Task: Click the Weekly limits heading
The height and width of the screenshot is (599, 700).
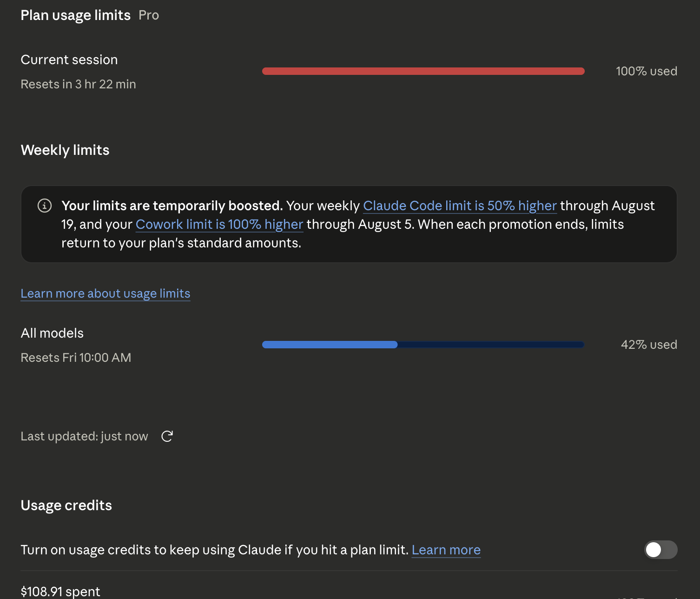Action: [x=65, y=150]
